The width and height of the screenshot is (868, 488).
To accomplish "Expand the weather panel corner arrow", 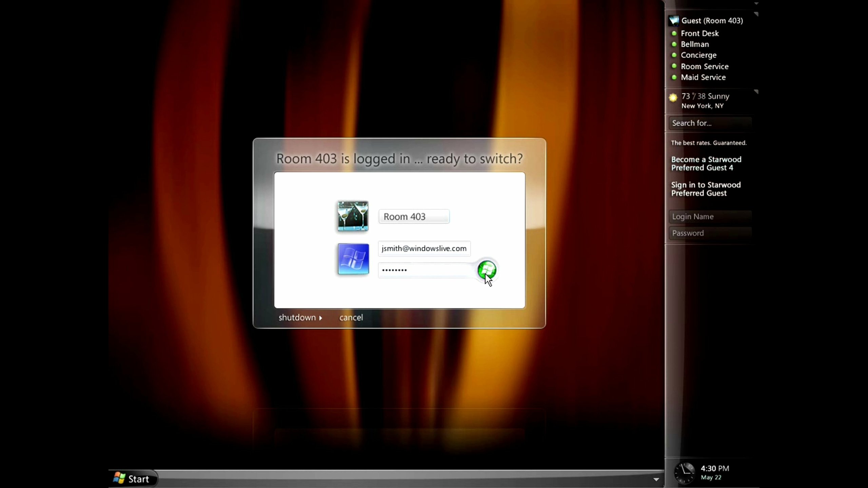I will (756, 92).
